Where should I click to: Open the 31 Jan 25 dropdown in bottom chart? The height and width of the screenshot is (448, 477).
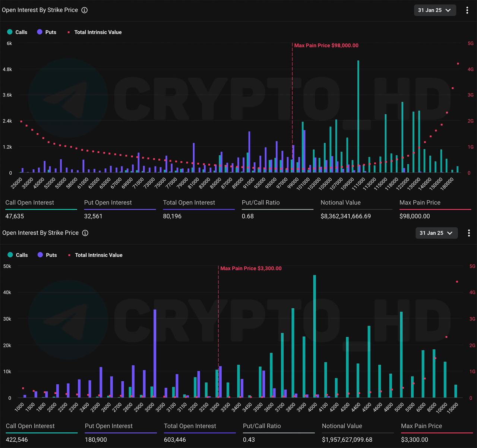(436, 233)
